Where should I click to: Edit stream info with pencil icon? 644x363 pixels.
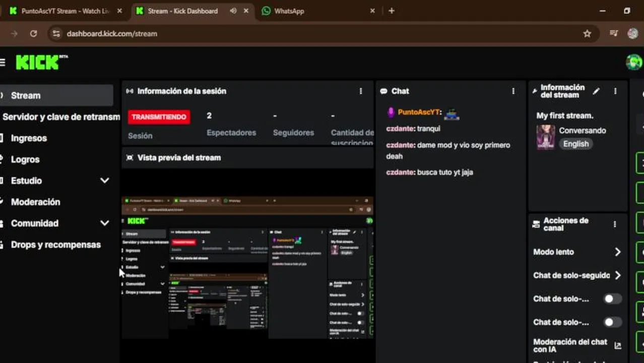597,91
